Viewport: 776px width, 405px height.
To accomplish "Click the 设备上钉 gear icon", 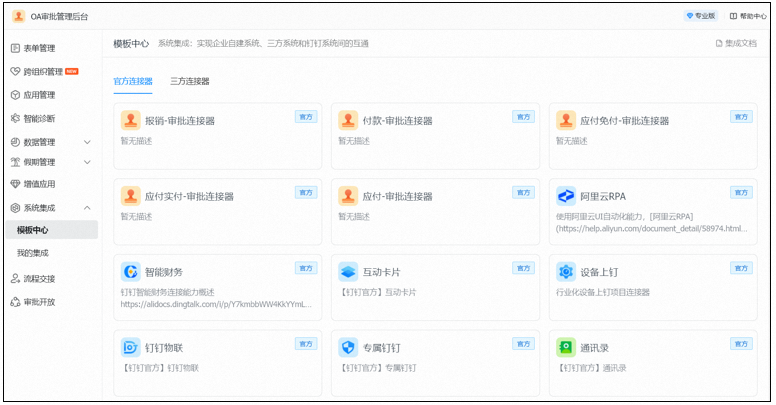I will 566,272.
